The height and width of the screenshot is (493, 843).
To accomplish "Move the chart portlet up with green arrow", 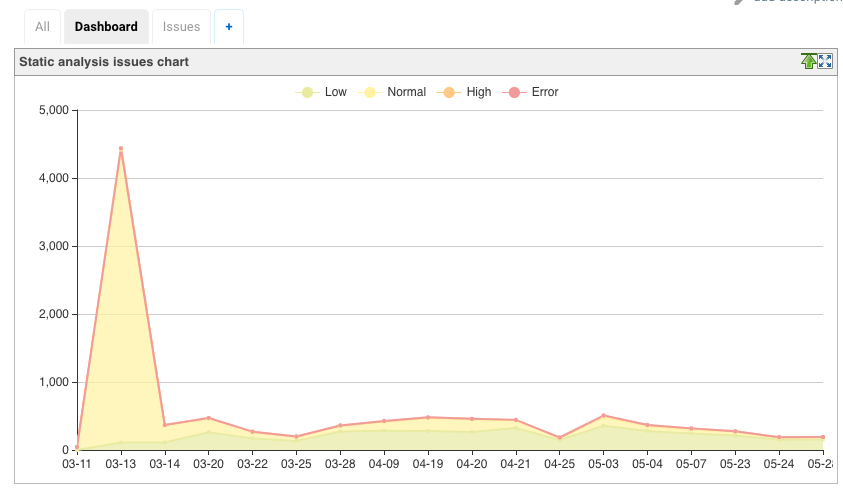I will pos(809,61).
